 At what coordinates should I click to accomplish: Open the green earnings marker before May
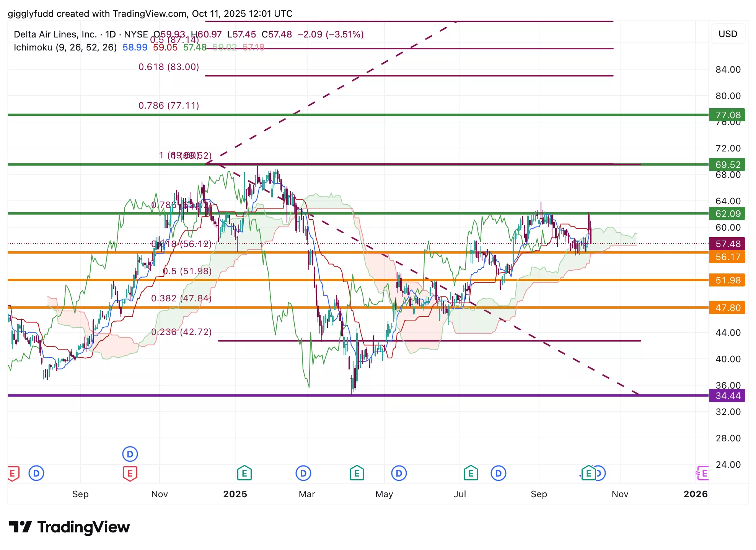click(x=357, y=474)
